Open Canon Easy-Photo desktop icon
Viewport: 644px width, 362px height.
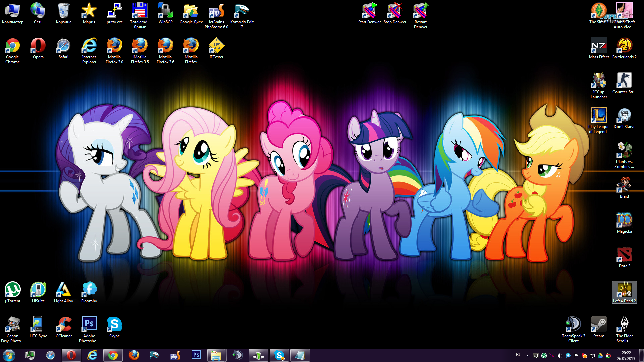(x=13, y=329)
